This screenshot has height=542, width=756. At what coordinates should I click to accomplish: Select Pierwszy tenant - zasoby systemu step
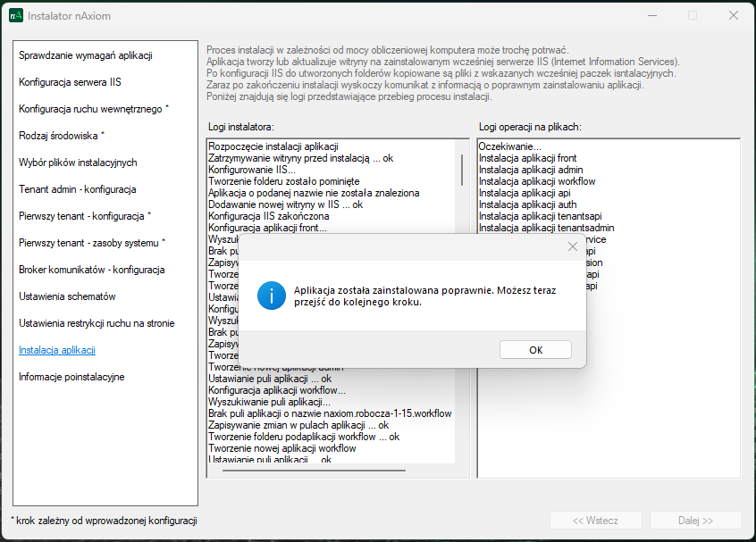point(92,243)
